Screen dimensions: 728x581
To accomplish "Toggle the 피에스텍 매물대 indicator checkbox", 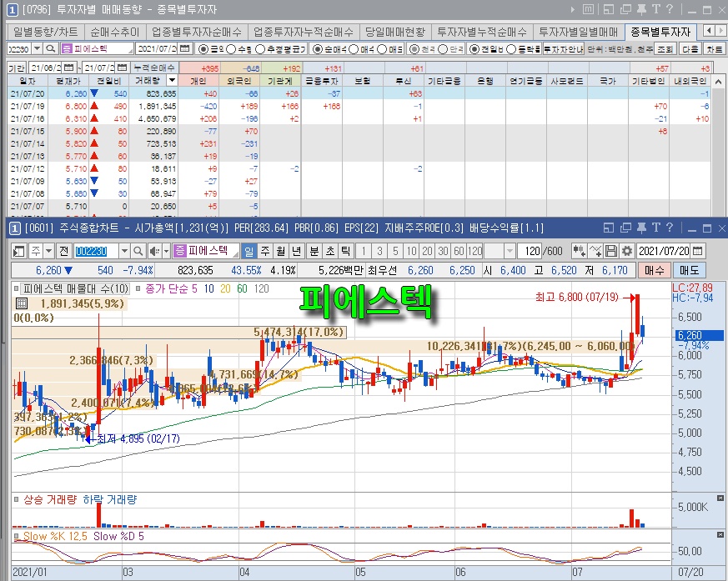I will (x=16, y=288).
